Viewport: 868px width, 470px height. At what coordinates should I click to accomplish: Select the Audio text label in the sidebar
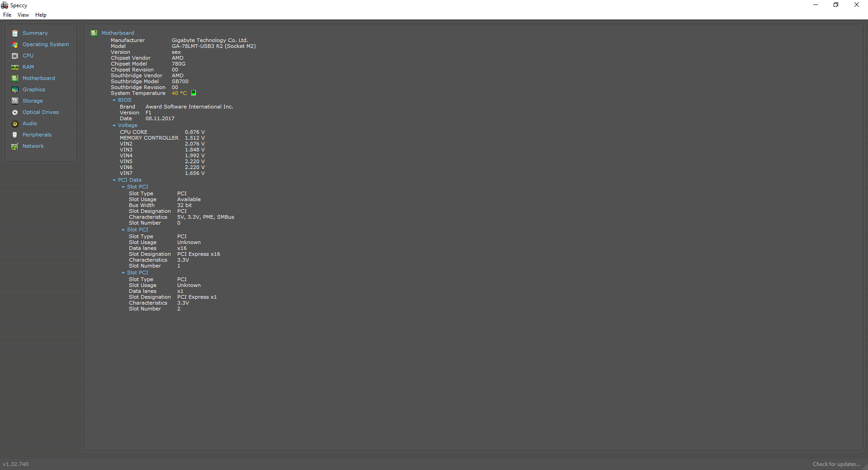coord(30,123)
